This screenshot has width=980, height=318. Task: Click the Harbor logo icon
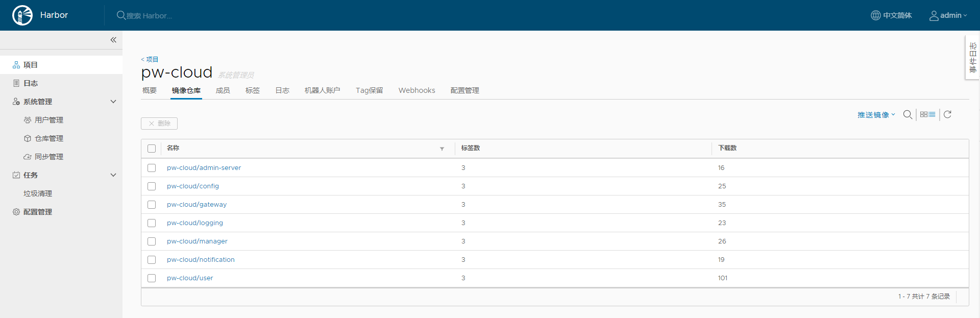(x=22, y=15)
